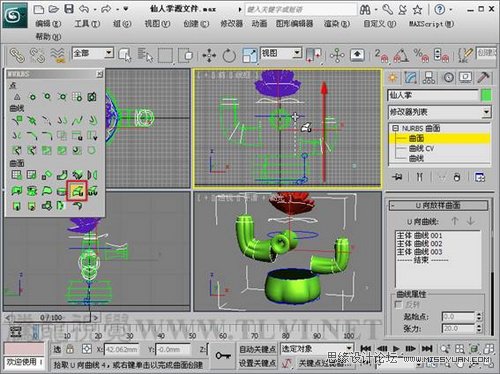
Task: Toggle the Window/Crossing selection mode
Action: point(185,55)
